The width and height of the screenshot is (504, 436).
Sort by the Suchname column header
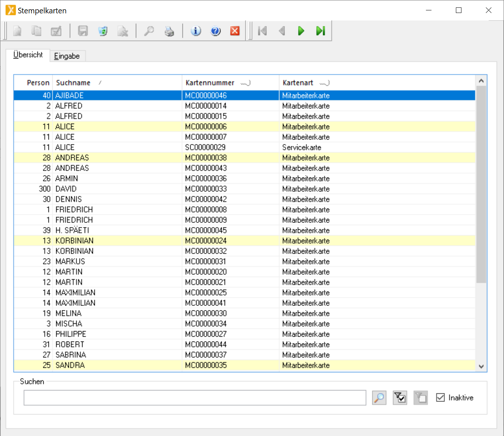pyautogui.click(x=73, y=83)
